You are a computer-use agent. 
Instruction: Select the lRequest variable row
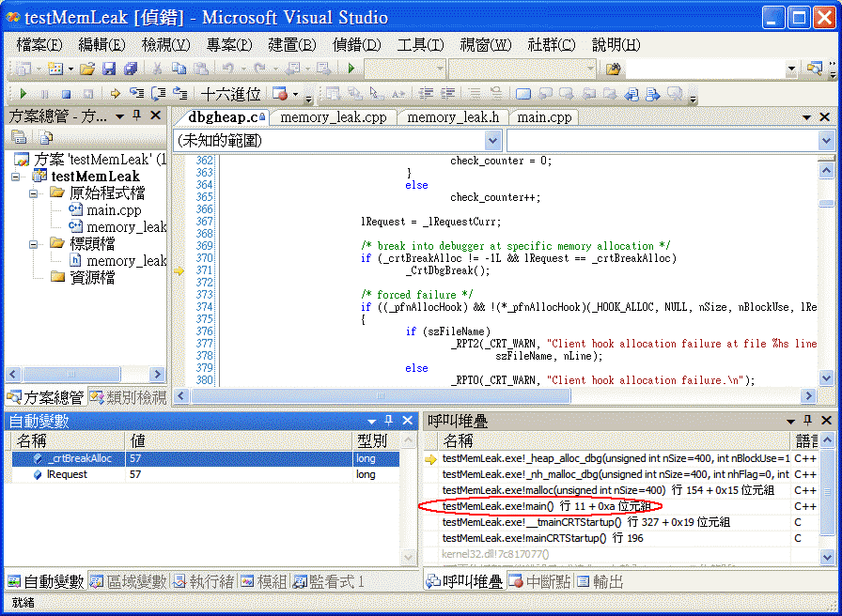click(x=206, y=474)
